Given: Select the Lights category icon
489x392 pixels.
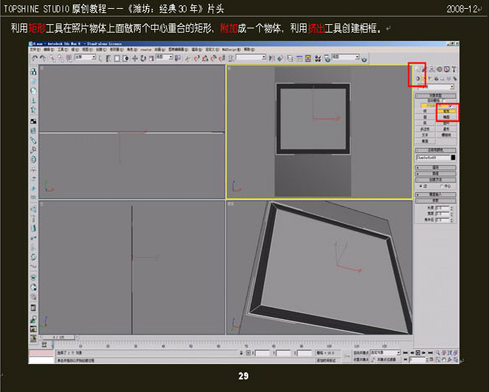Looking at the screenshot, I should pos(430,79).
